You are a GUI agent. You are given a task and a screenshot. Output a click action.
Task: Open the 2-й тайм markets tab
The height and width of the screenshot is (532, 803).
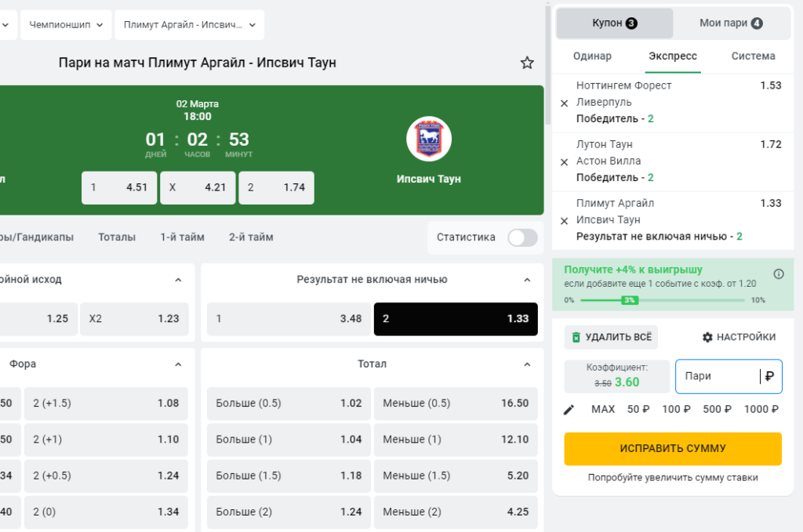pyautogui.click(x=251, y=237)
